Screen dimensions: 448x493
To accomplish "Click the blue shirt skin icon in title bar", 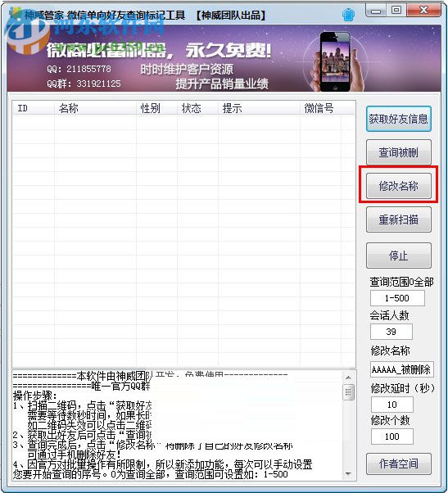I will (x=348, y=14).
